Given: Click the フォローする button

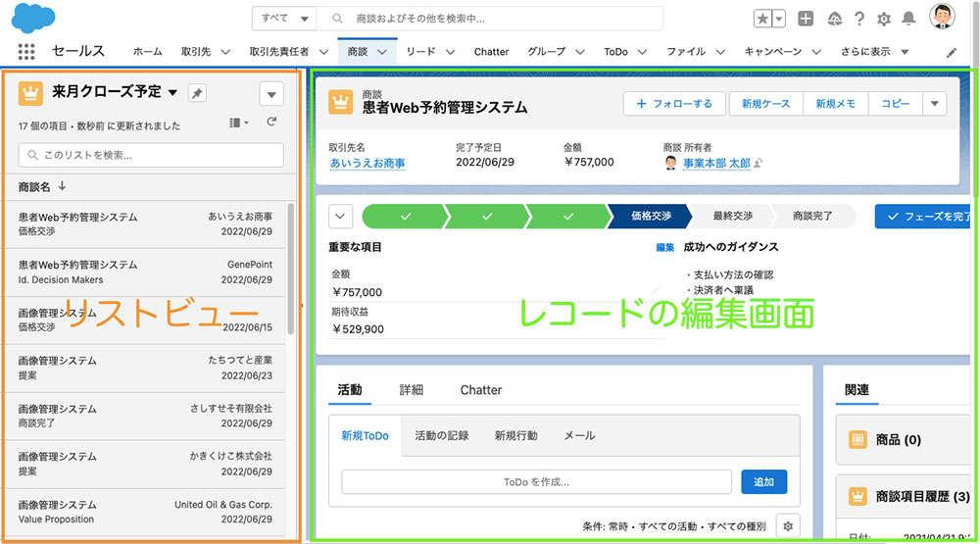Looking at the screenshot, I should tap(674, 103).
